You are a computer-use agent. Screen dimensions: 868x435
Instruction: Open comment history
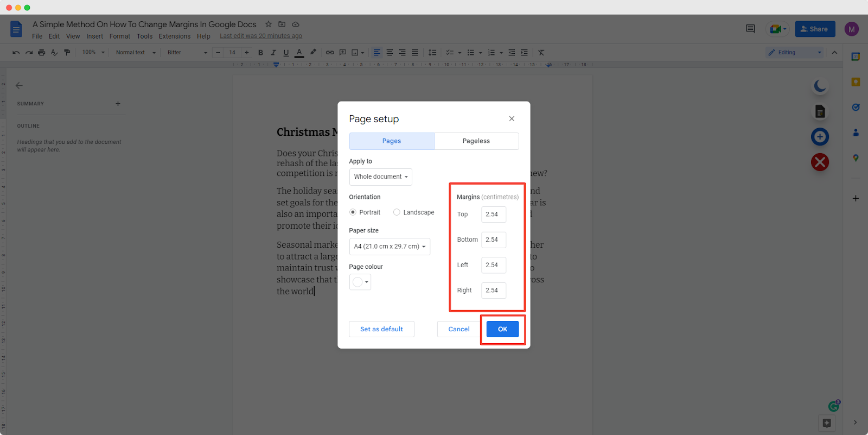pyautogui.click(x=750, y=29)
